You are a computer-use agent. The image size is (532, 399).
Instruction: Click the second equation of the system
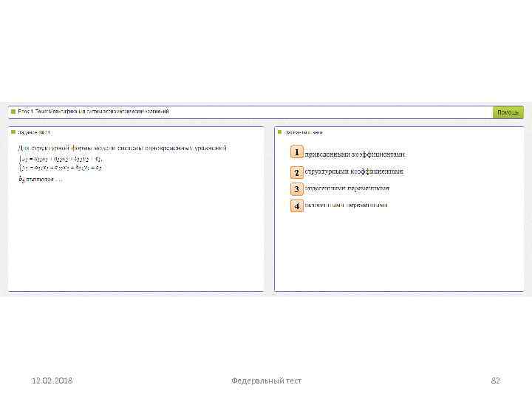(x=61, y=168)
